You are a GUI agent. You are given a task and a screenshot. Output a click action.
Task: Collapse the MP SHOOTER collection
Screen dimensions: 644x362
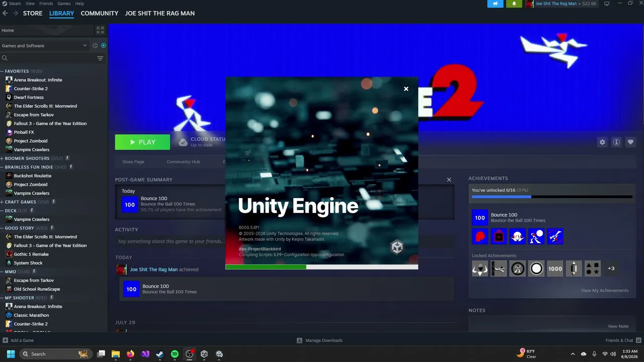point(2,298)
